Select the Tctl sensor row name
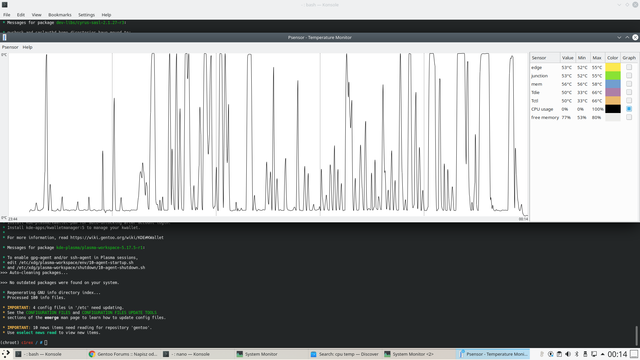Screen dimensions: 640x360 [x=535, y=100]
